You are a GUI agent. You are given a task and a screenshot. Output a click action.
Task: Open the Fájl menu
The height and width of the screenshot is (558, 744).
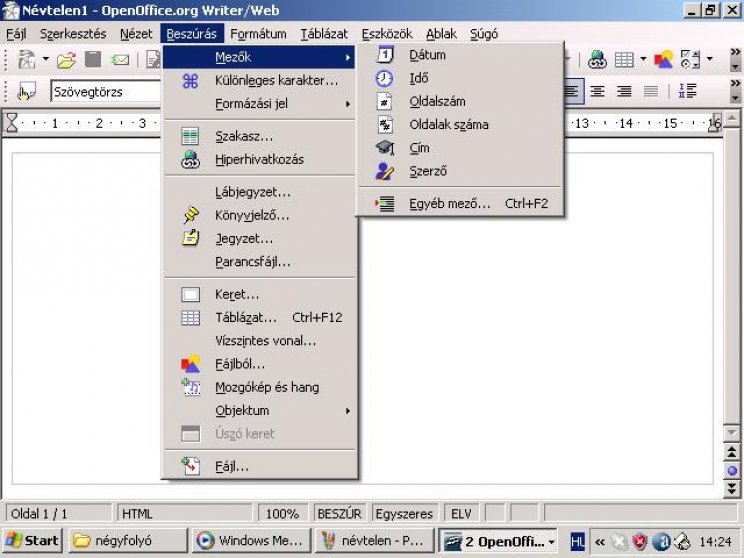click(16, 34)
